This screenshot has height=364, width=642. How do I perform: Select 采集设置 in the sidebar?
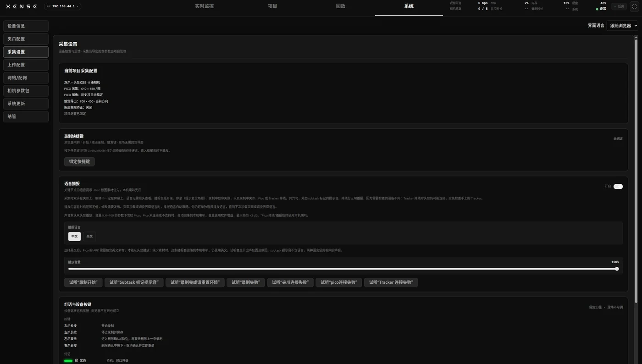point(26,52)
